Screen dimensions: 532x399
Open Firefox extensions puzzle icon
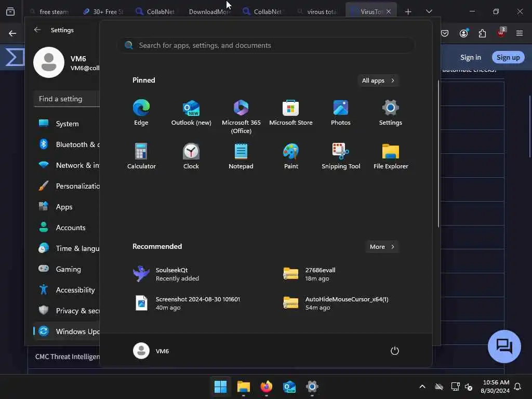tap(482, 33)
